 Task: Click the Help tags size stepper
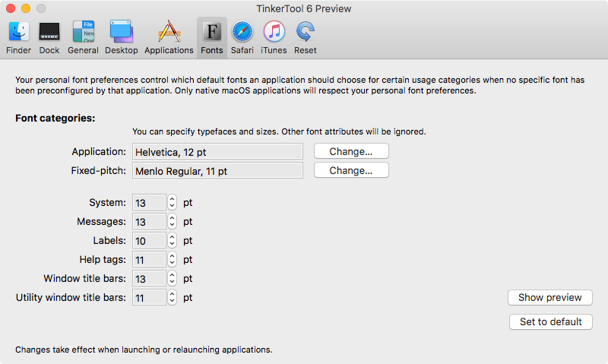coord(173,259)
